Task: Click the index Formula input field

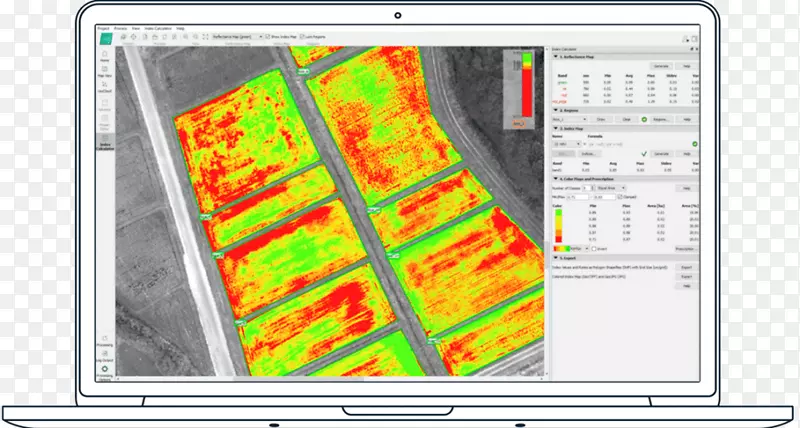Action: 638,144
